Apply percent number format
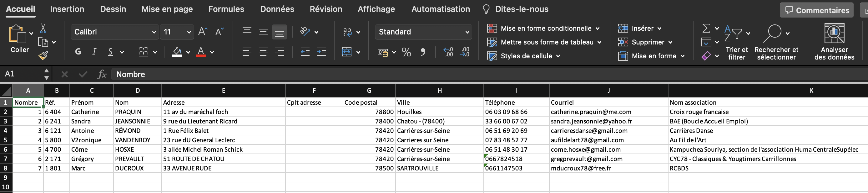Viewport: 868px width, 193px height. coord(406,52)
